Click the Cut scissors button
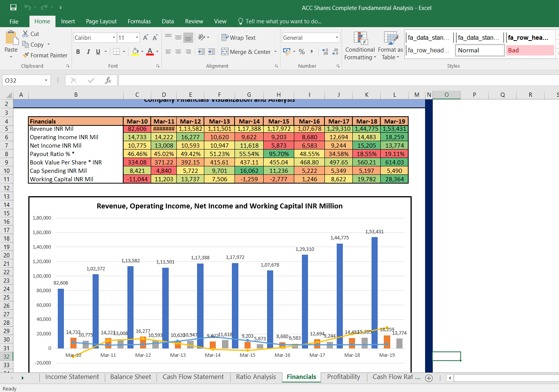 tap(31, 34)
